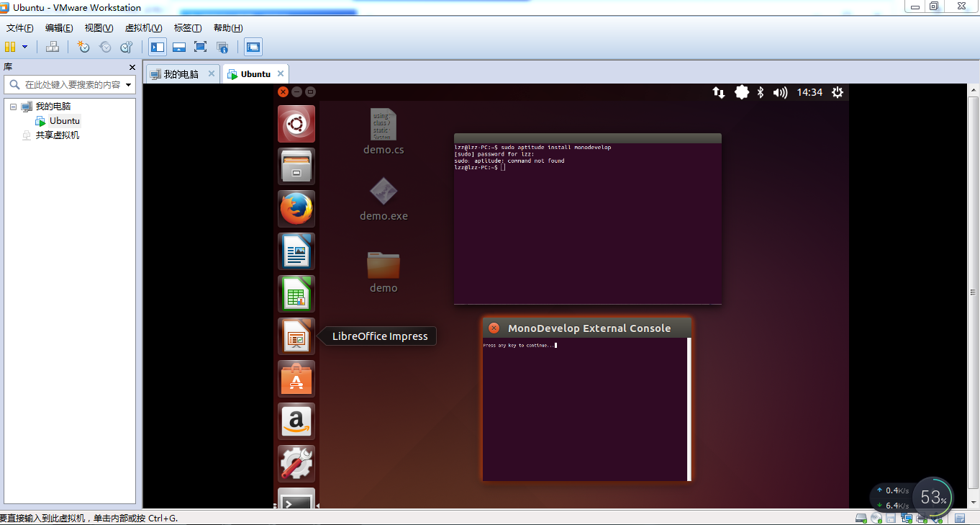Click the 53% memory usage widget

coord(933,497)
